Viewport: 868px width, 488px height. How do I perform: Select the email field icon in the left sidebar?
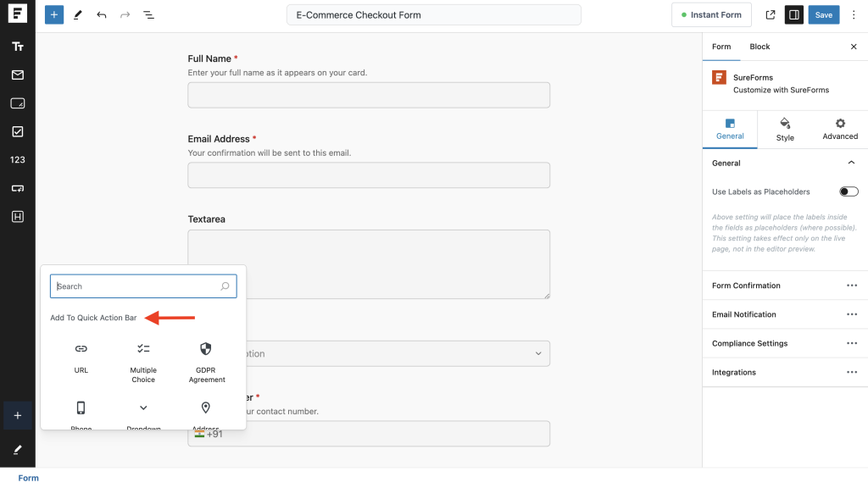[x=17, y=75]
